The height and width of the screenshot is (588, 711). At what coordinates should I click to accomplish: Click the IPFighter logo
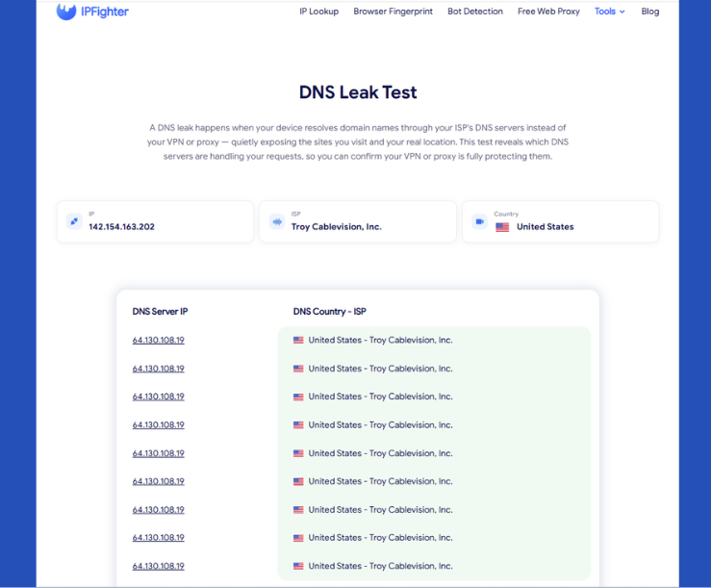(92, 12)
